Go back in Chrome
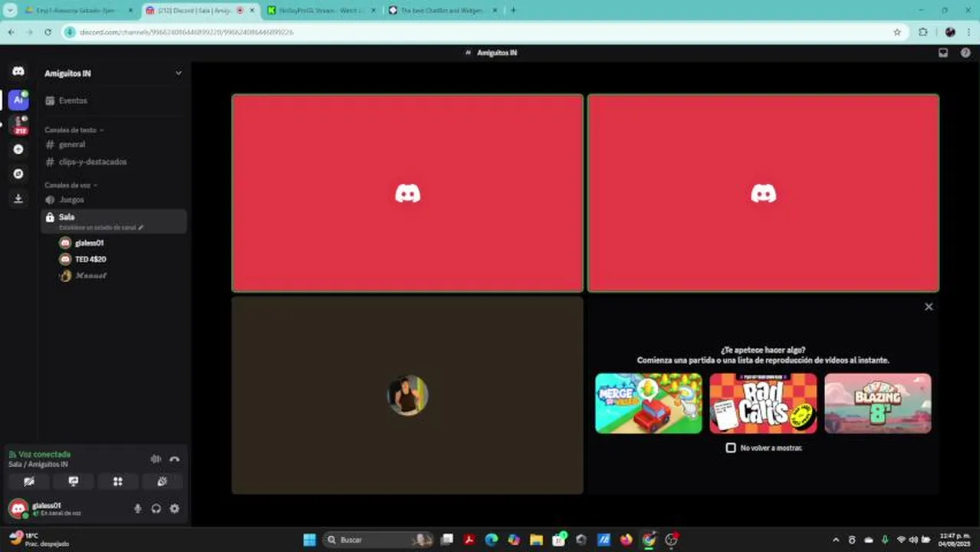The width and height of the screenshot is (980, 552). coord(11,32)
